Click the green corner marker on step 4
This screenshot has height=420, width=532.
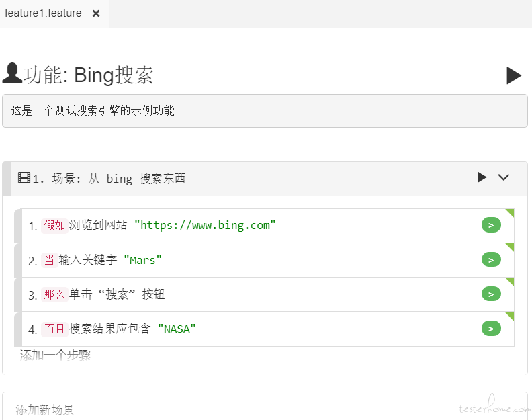510,316
